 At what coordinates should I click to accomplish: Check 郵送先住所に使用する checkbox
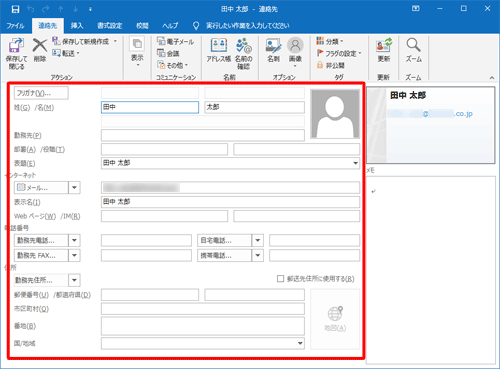[281, 279]
